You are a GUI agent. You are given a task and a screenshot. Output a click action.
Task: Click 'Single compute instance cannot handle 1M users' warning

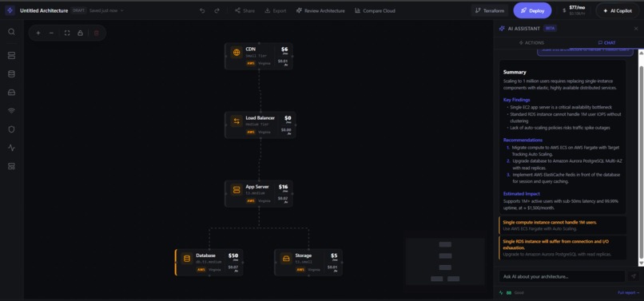coord(550,223)
